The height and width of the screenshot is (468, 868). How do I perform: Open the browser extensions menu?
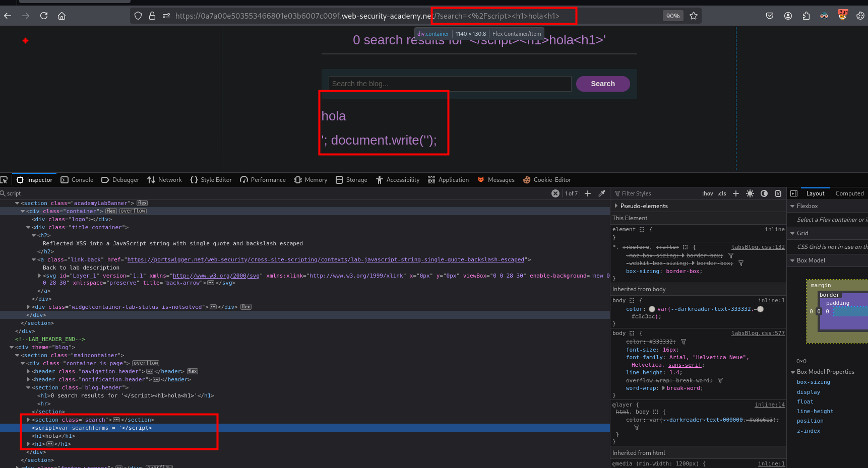coord(806,16)
